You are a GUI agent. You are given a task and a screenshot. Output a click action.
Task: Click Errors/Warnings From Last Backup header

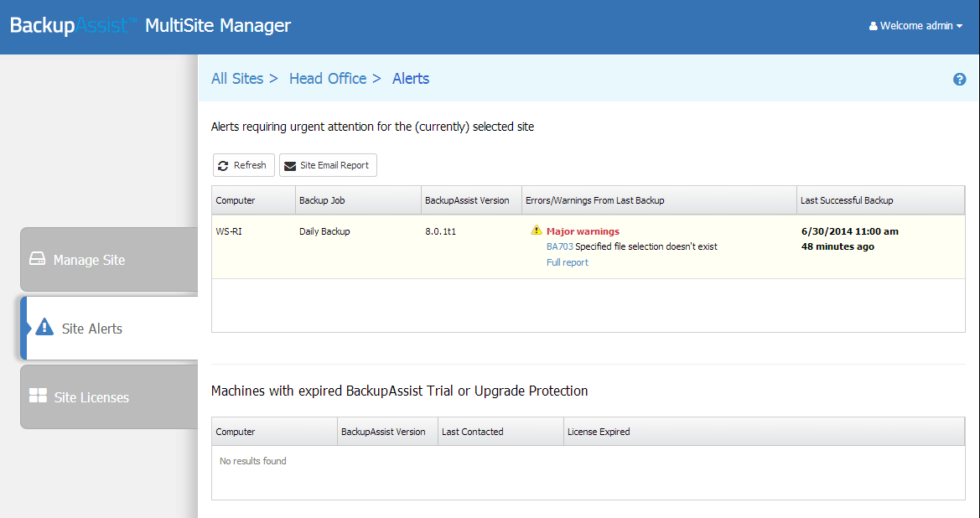[660, 200]
